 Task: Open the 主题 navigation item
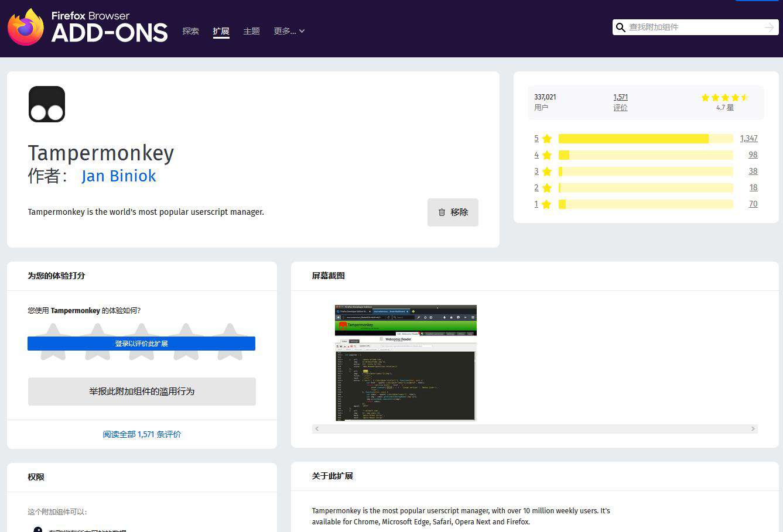tap(251, 31)
